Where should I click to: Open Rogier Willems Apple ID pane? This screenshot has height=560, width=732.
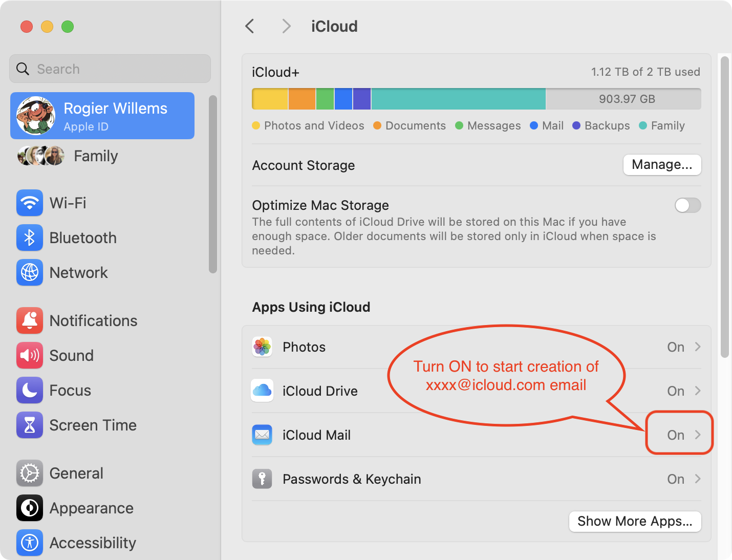(102, 116)
